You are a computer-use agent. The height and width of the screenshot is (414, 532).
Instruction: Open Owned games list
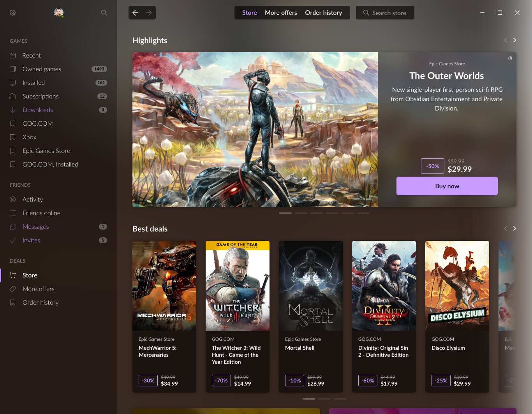point(42,69)
